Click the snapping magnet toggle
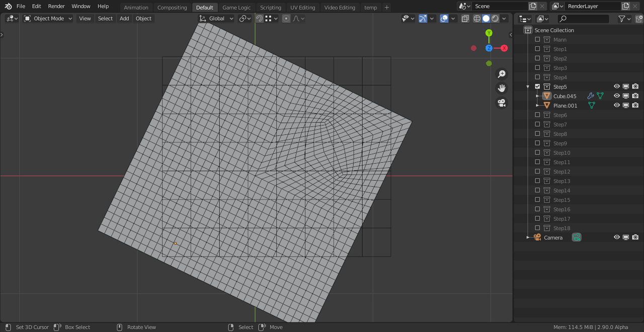Image resolution: width=644 pixels, height=332 pixels. pos(259,19)
